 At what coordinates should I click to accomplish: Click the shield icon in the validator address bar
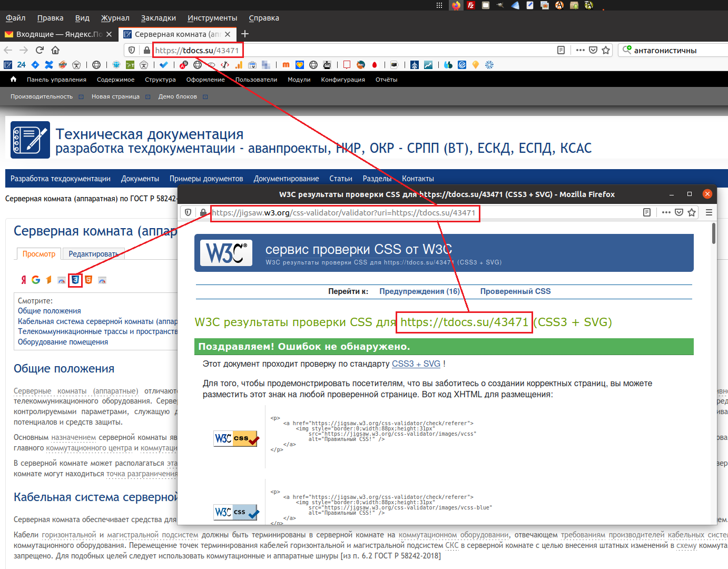(188, 212)
